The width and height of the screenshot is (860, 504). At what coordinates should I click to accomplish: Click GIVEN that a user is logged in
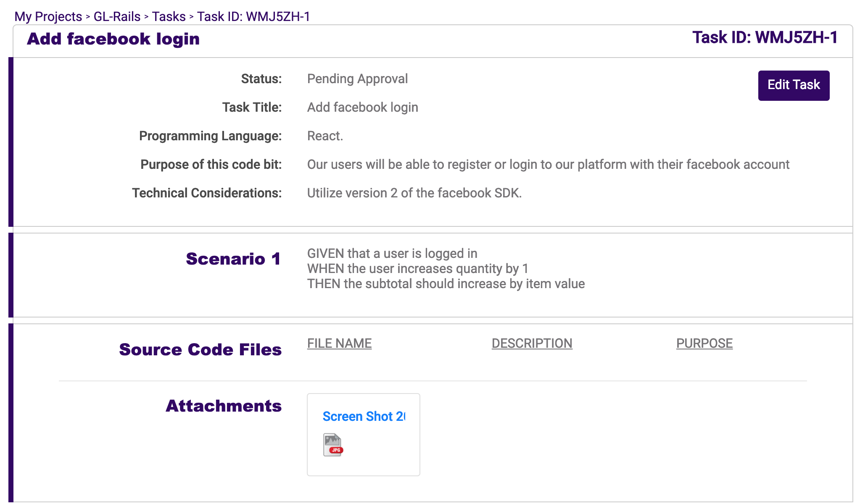(x=392, y=253)
